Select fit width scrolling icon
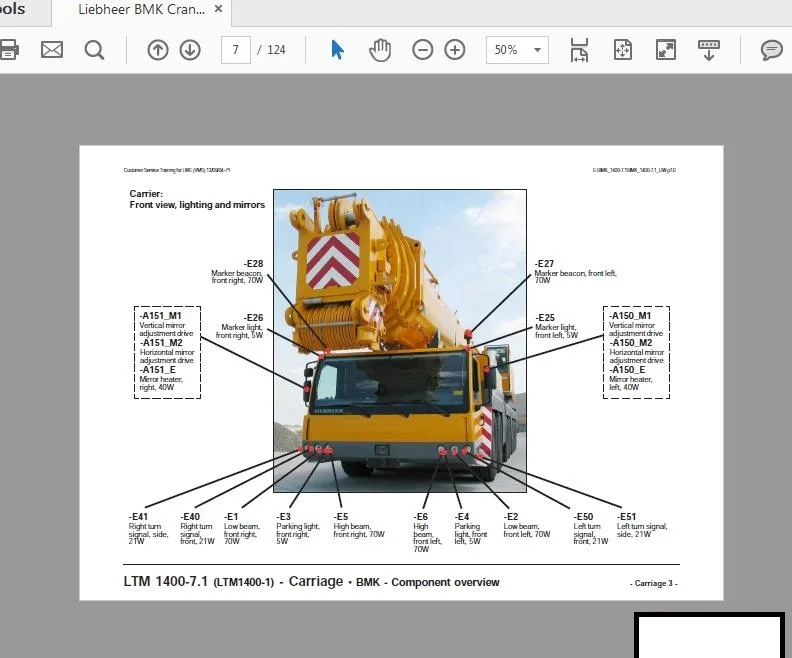 [x=579, y=50]
